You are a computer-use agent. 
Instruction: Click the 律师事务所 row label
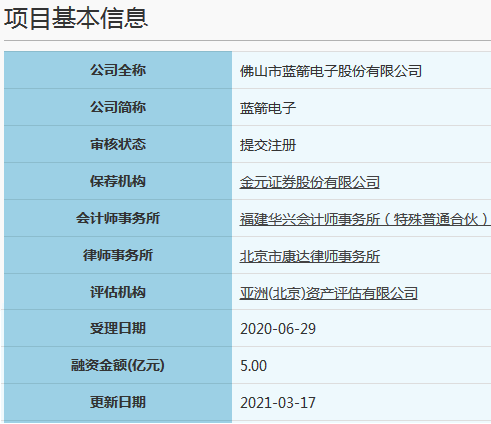[x=118, y=255]
